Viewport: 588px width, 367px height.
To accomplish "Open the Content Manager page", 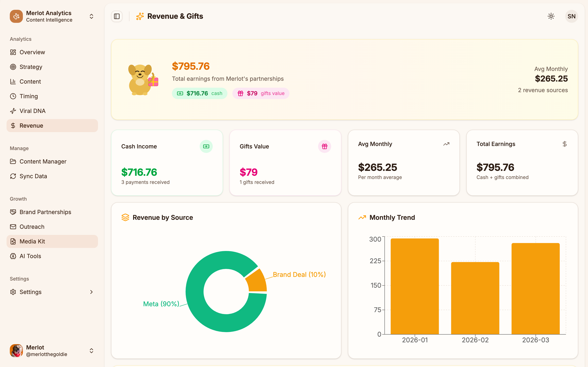I will tap(43, 161).
